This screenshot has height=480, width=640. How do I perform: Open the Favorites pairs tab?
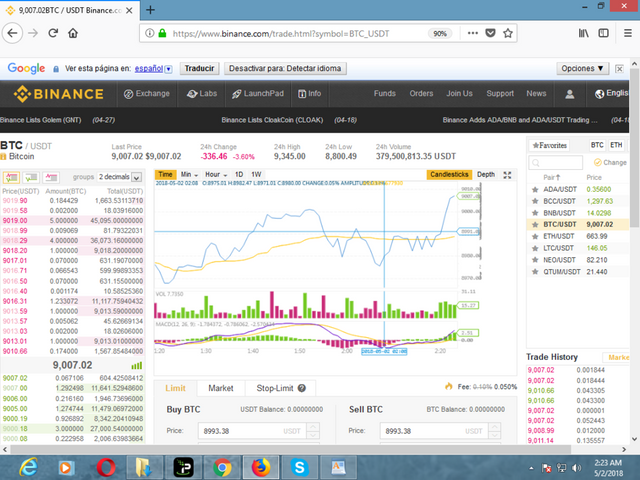click(550, 145)
